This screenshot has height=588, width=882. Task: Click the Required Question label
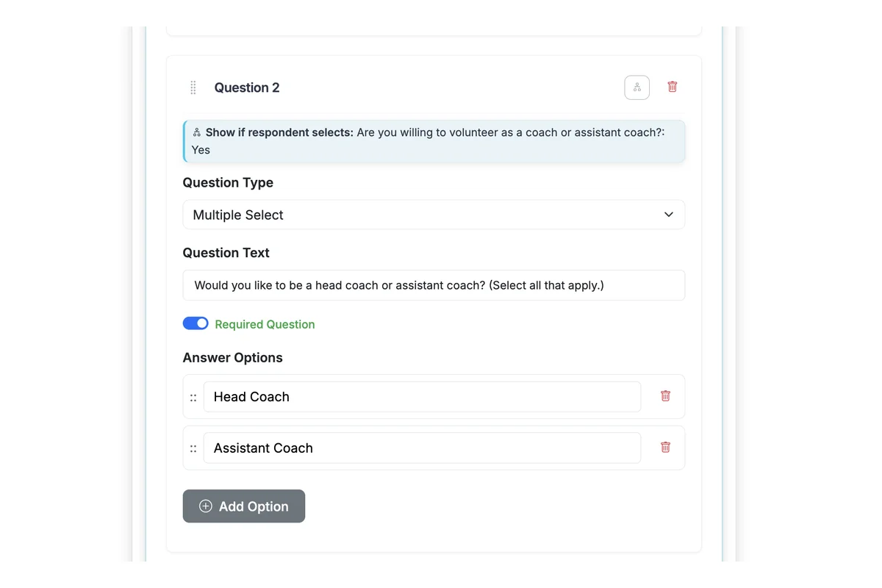click(265, 323)
